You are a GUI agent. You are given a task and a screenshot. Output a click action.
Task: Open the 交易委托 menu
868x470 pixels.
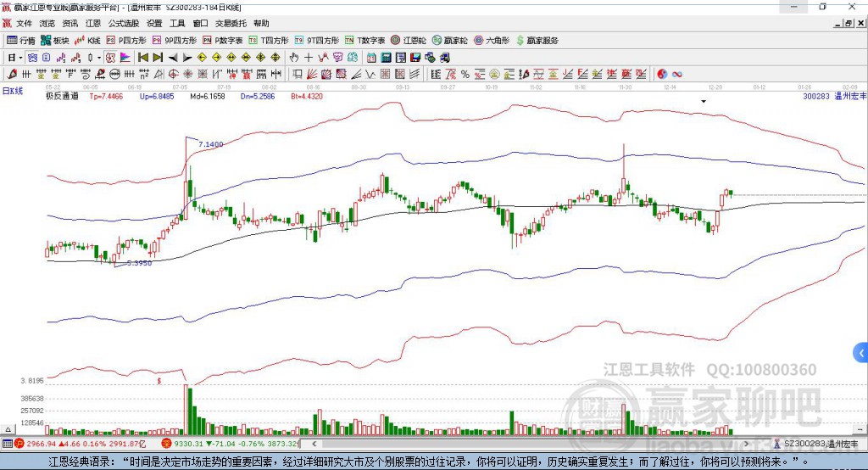coord(231,23)
